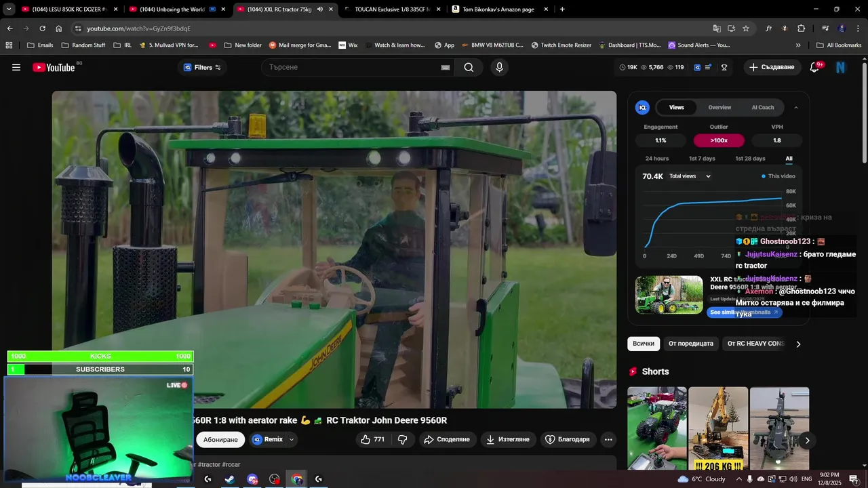Image resolution: width=868 pixels, height=488 pixels.
Task: Open the more actions three-dot menu
Action: (x=608, y=439)
